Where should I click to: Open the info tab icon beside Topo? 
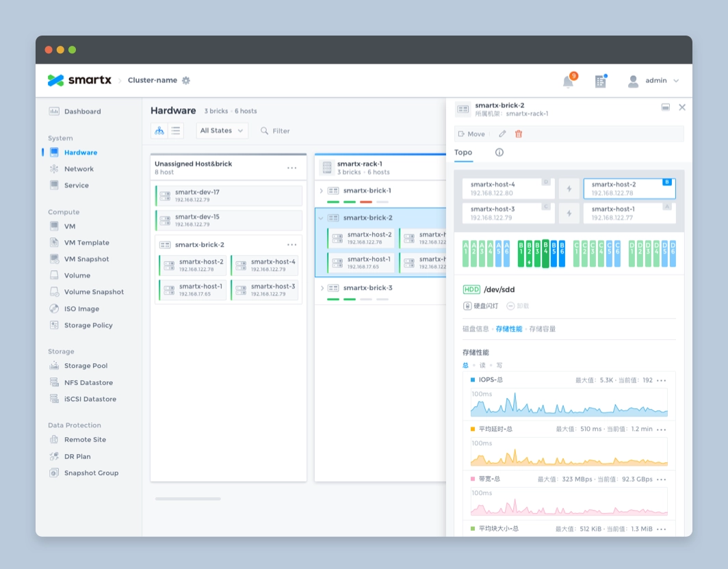click(x=499, y=153)
